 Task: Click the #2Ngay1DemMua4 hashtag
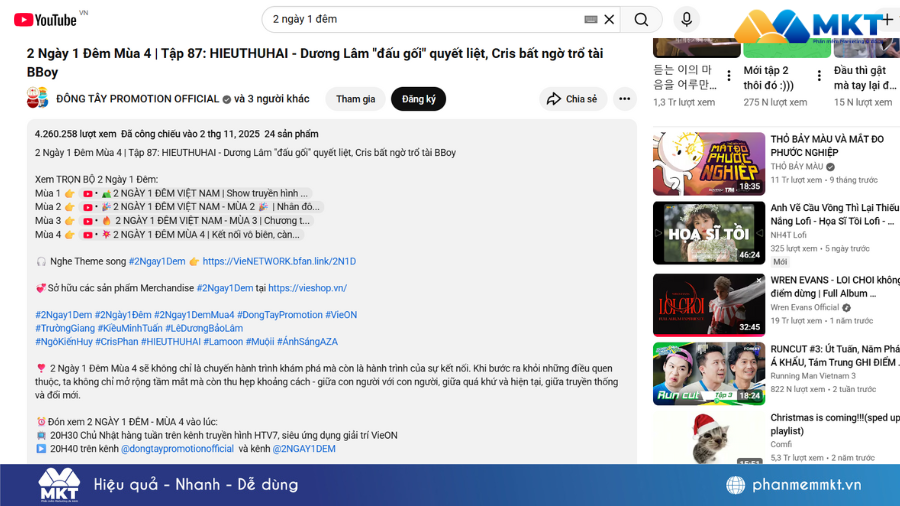[194, 314]
